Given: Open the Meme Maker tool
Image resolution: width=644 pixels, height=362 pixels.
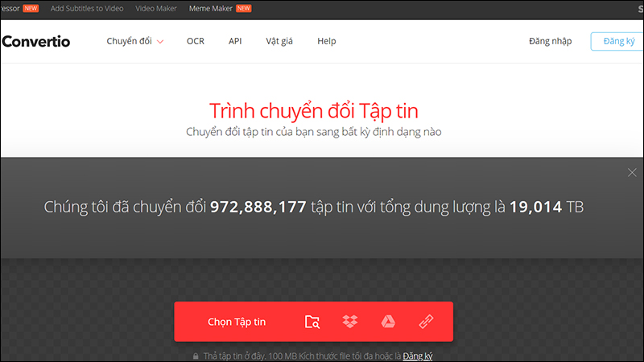Looking at the screenshot, I should point(211,8).
